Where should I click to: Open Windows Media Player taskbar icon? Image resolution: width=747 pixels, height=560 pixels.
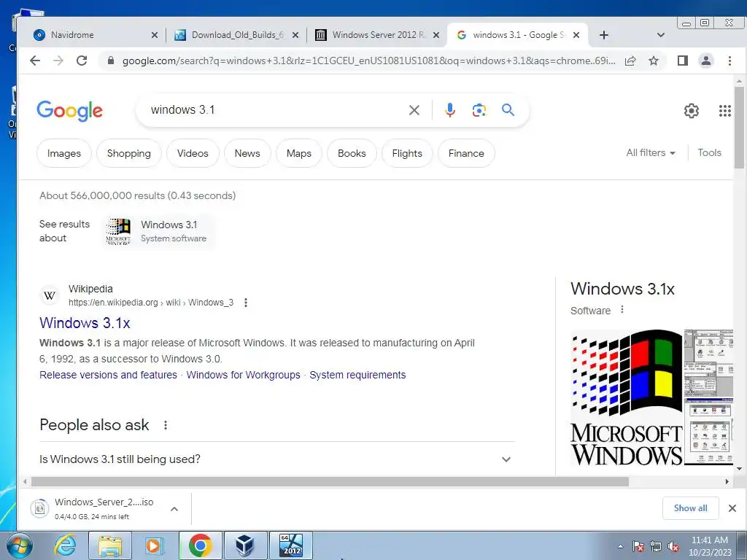click(154, 545)
